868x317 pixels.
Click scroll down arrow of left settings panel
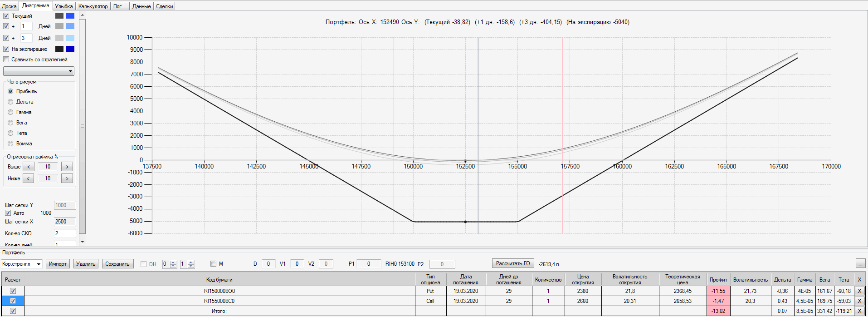83,242
